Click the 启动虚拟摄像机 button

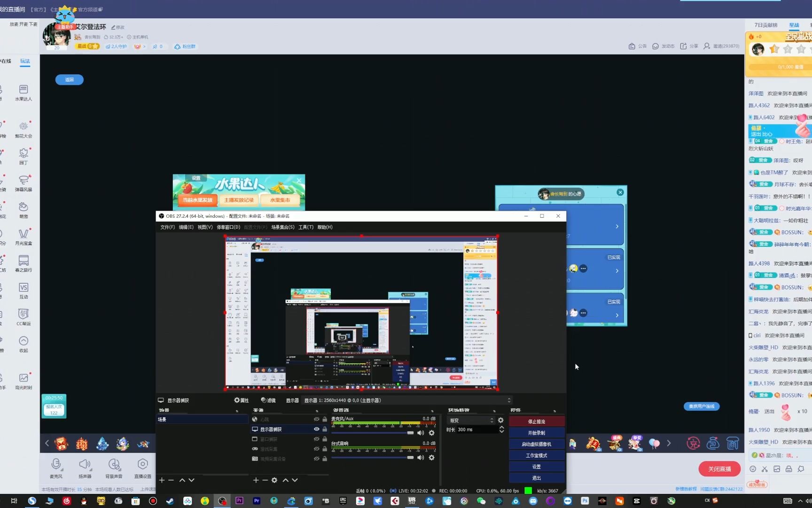pos(537,444)
